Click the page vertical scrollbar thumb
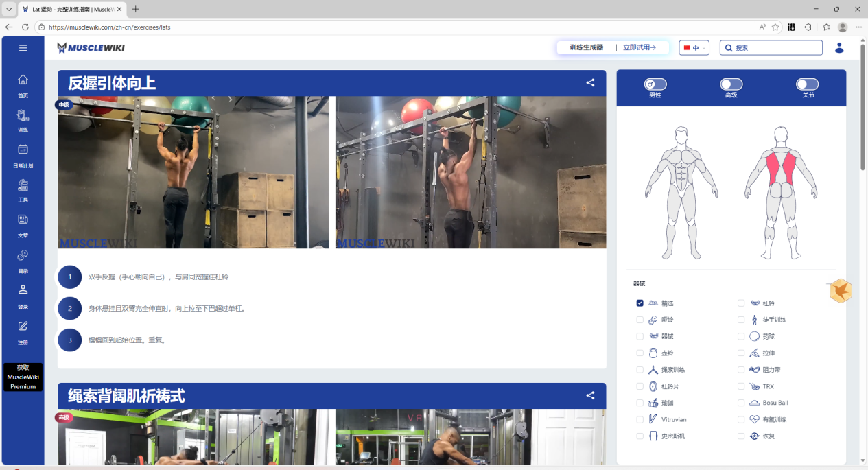 click(863, 106)
